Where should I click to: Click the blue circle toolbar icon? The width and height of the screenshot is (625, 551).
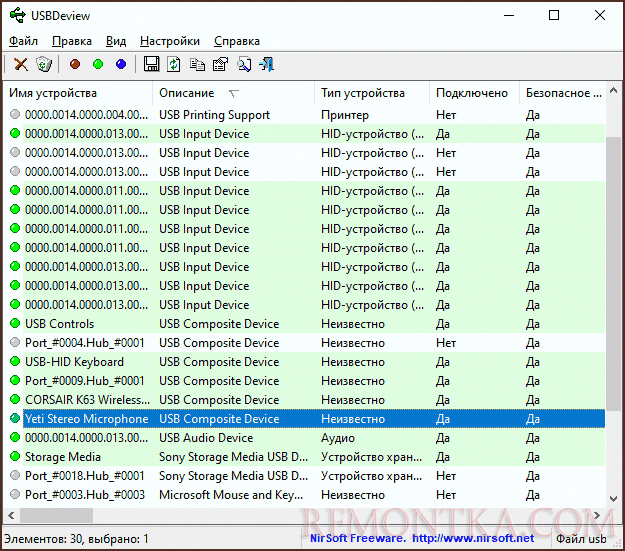[121, 64]
